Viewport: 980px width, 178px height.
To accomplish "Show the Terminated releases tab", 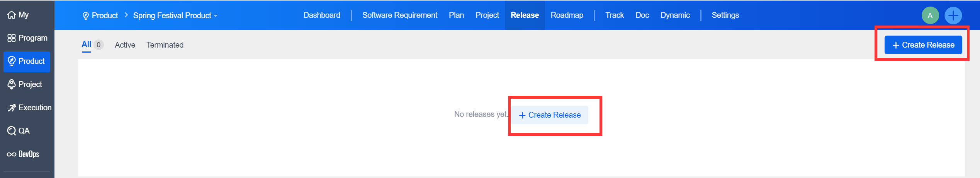I will tap(165, 45).
